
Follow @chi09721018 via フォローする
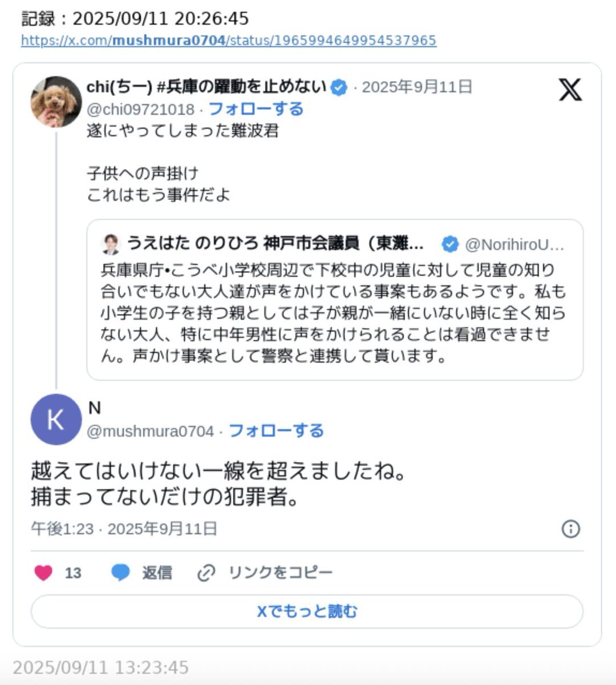click(x=256, y=108)
